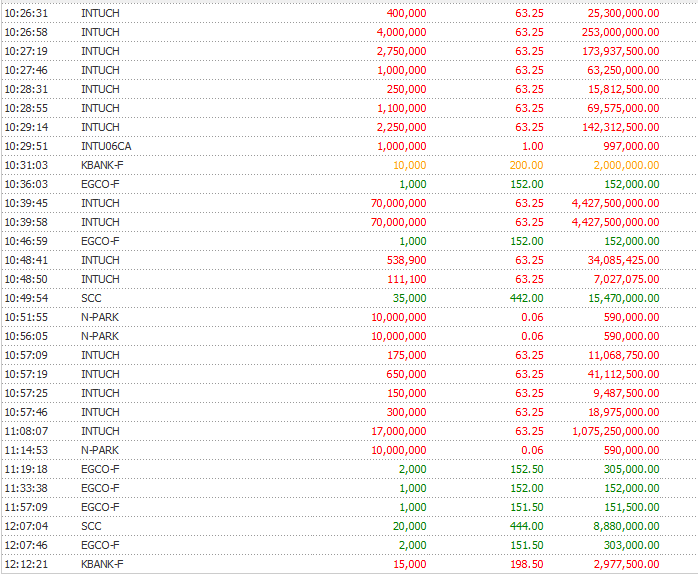
Task: Click the 1,075,250,000.00 value cell
Action: (616, 431)
